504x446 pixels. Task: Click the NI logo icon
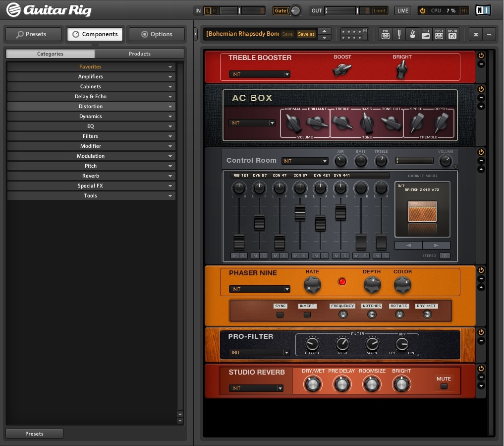[x=483, y=10]
